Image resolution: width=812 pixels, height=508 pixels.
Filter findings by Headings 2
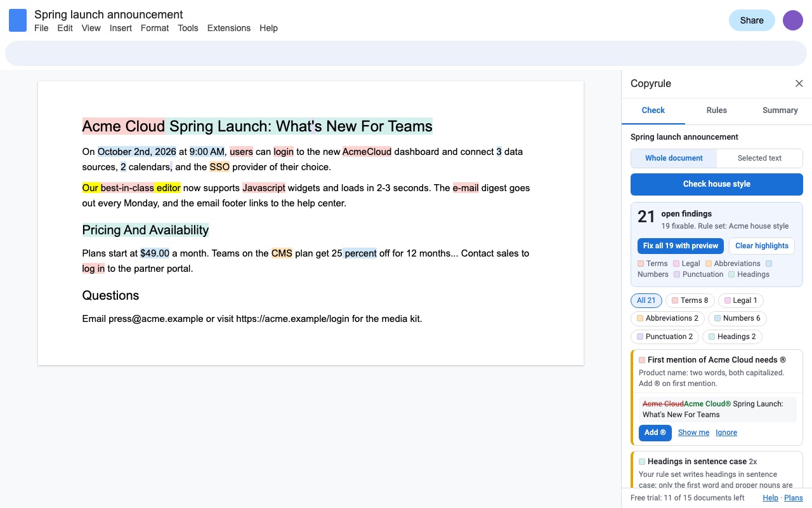pyautogui.click(x=733, y=337)
